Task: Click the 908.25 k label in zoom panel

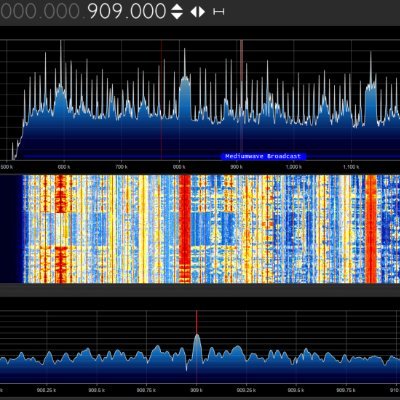Action: tap(46, 390)
